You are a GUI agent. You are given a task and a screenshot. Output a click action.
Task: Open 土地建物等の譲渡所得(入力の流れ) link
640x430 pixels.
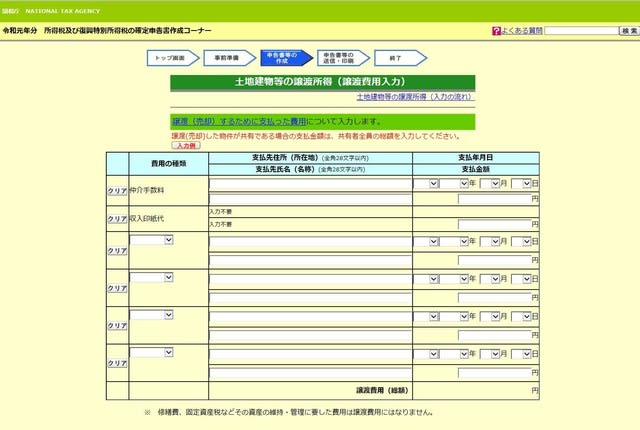(415, 97)
